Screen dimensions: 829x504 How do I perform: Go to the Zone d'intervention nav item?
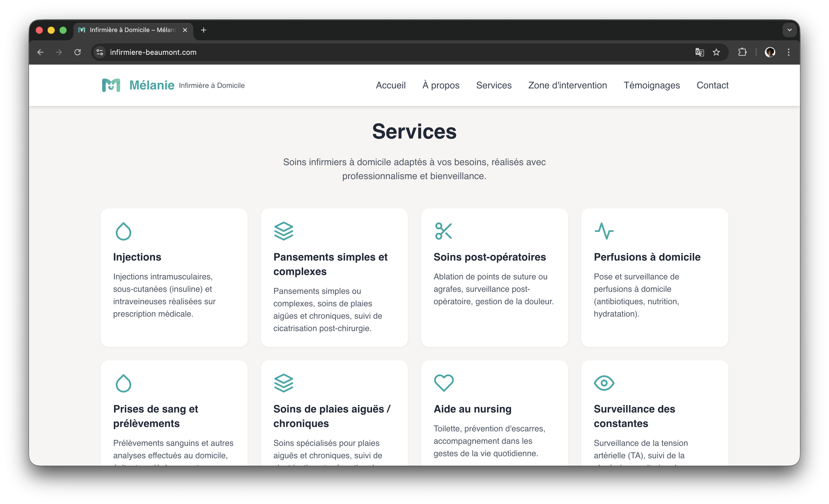click(567, 85)
